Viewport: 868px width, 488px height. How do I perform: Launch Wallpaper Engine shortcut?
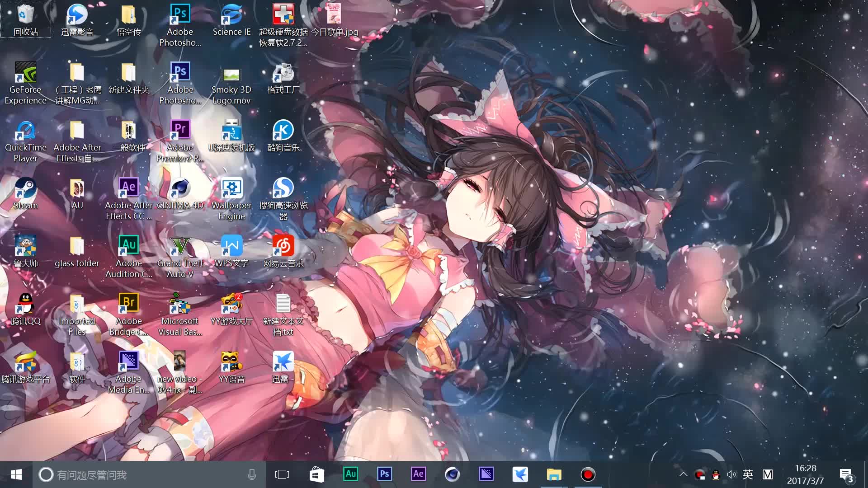[x=231, y=199]
